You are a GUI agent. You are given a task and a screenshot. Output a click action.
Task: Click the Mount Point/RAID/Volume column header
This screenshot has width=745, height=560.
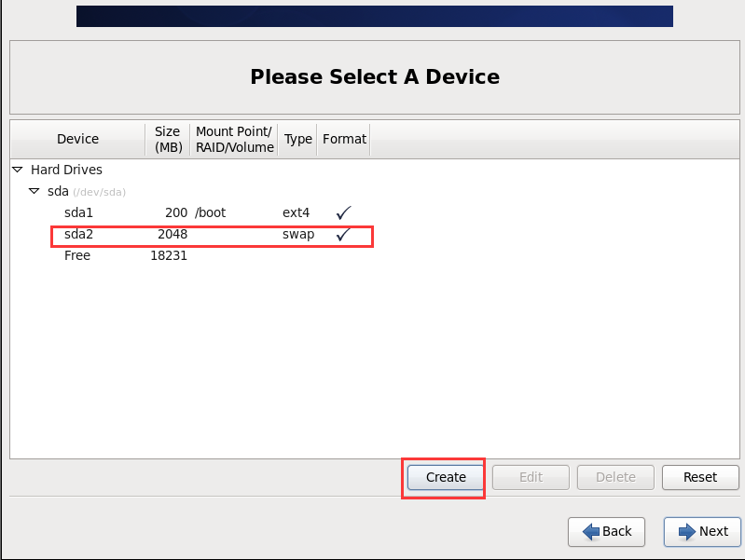[x=235, y=139]
